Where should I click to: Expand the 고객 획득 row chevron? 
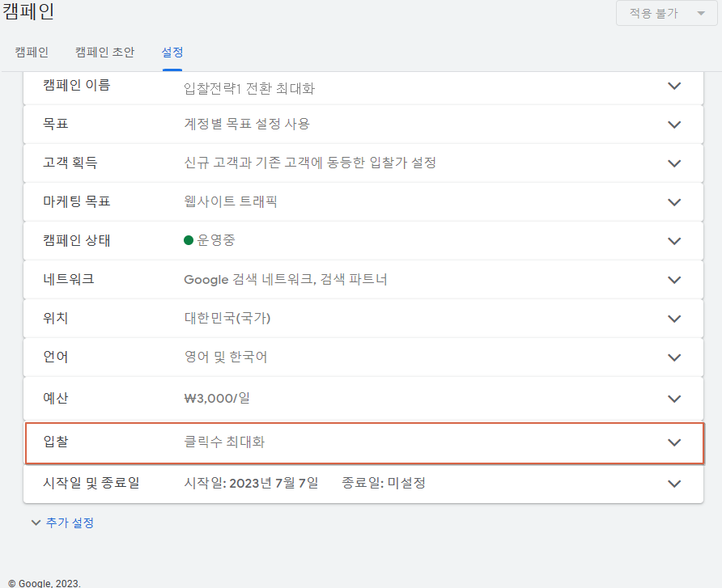click(x=674, y=163)
